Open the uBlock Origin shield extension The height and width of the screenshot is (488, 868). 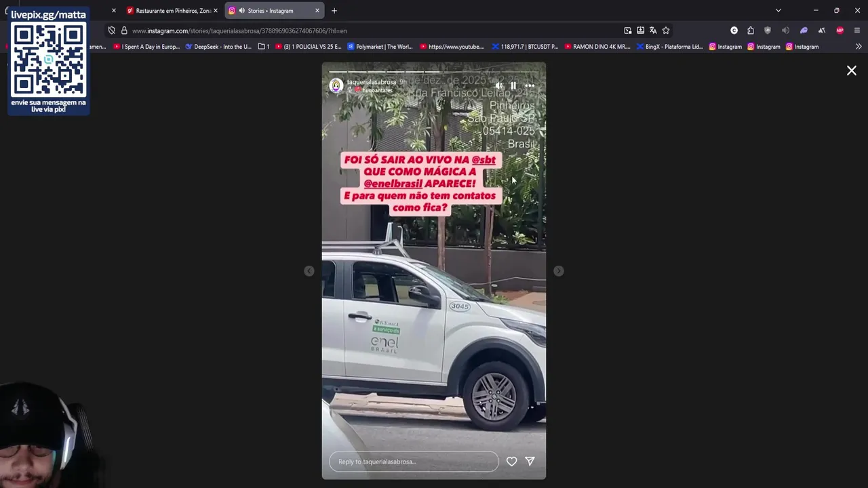(x=768, y=30)
